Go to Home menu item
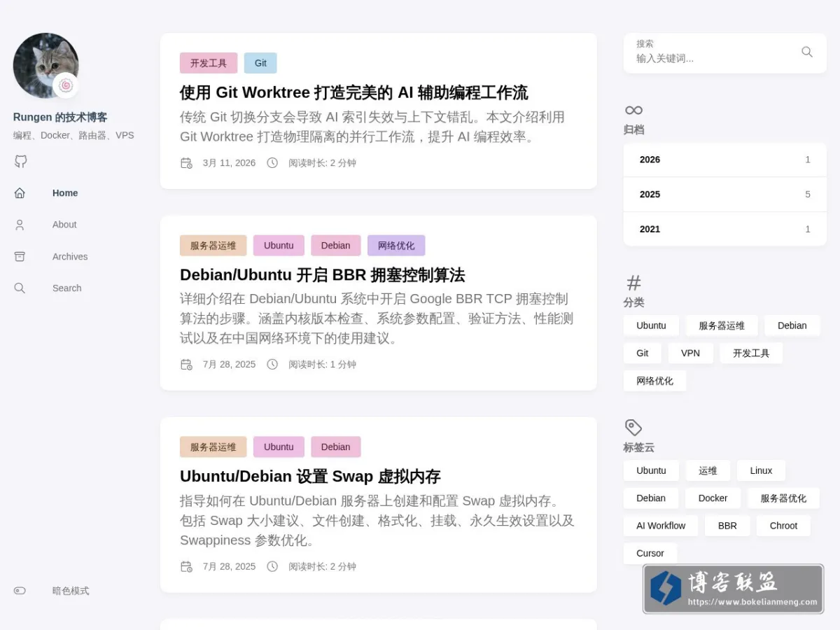Screen dimensions: 840x630 tap(65, 193)
